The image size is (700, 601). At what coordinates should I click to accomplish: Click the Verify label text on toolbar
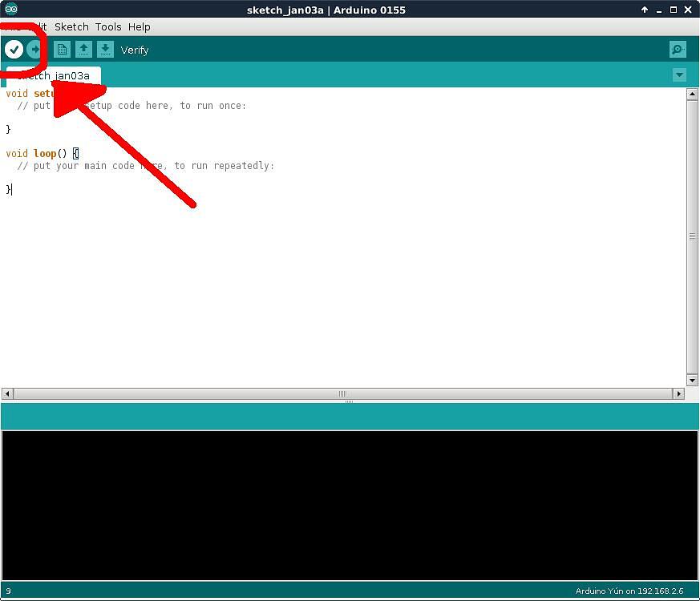(134, 50)
